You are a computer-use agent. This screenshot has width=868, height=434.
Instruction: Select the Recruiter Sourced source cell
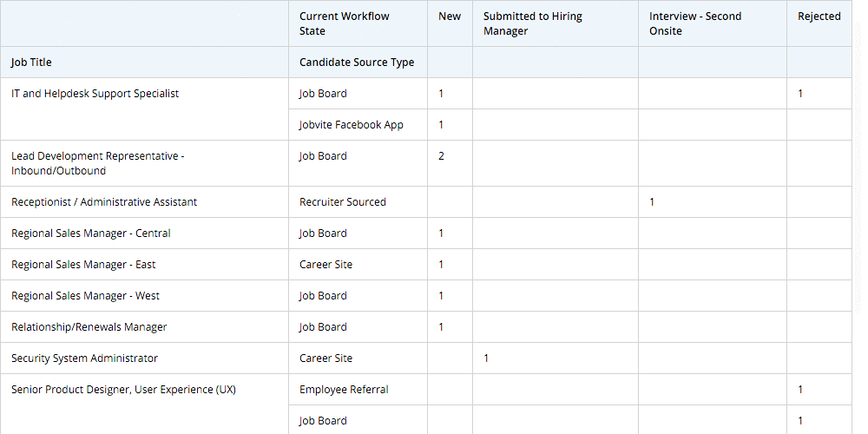tap(342, 202)
